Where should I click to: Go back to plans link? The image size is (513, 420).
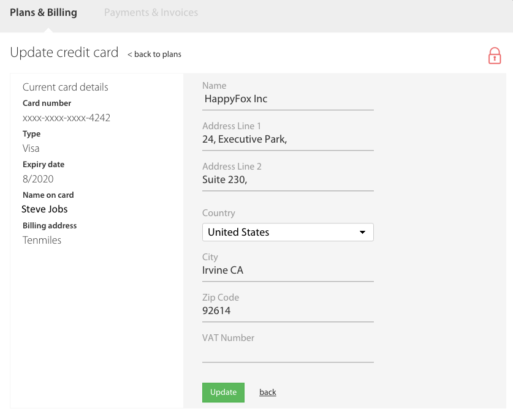point(154,54)
